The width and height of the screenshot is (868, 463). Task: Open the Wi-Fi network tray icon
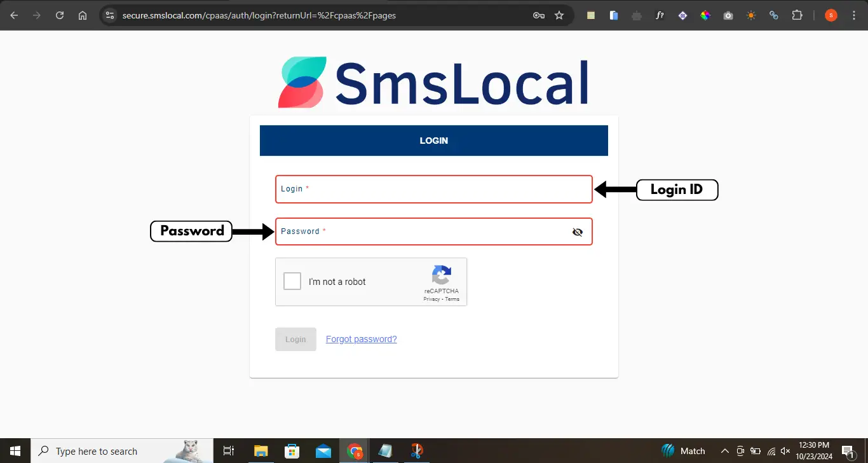click(x=771, y=451)
